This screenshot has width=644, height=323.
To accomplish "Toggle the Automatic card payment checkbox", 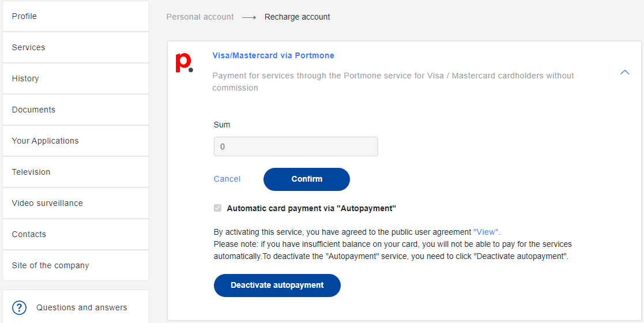I will [218, 208].
